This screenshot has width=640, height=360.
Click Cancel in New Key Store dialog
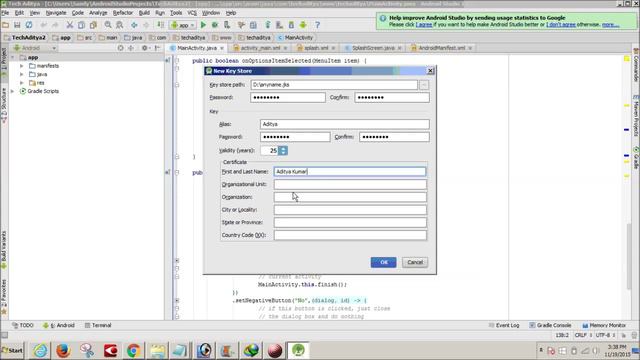415,262
